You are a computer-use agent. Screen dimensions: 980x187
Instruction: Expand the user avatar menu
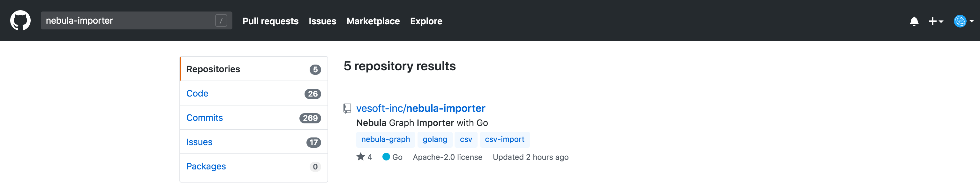[x=963, y=21]
